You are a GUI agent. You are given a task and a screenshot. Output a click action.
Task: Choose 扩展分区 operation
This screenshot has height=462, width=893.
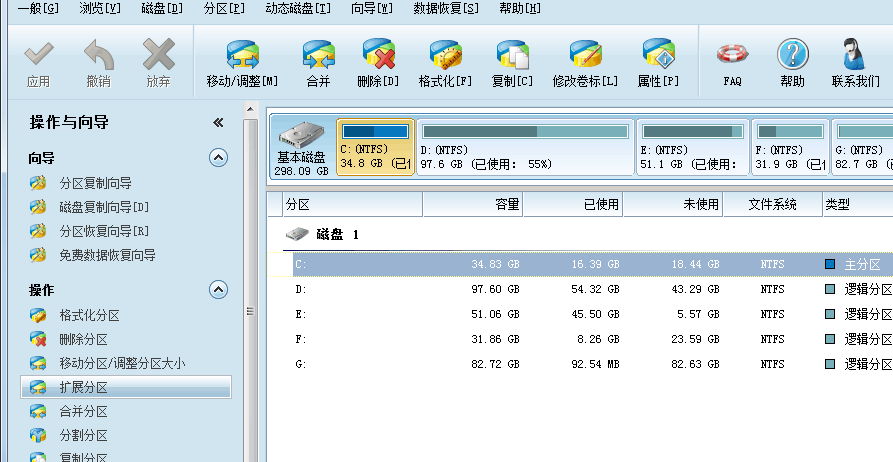(126, 387)
